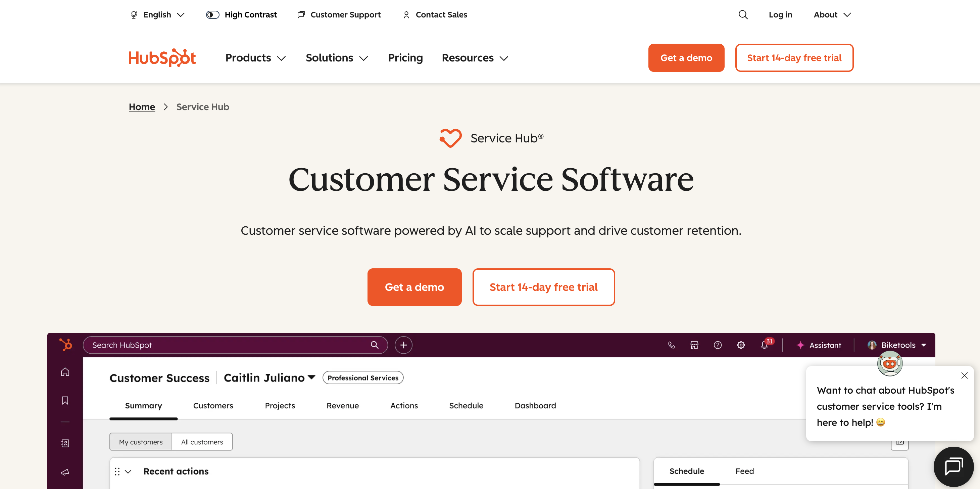Open the Schedule tab in top tab row
Image resolution: width=980 pixels, height=489 pixels.
(466, 406)
